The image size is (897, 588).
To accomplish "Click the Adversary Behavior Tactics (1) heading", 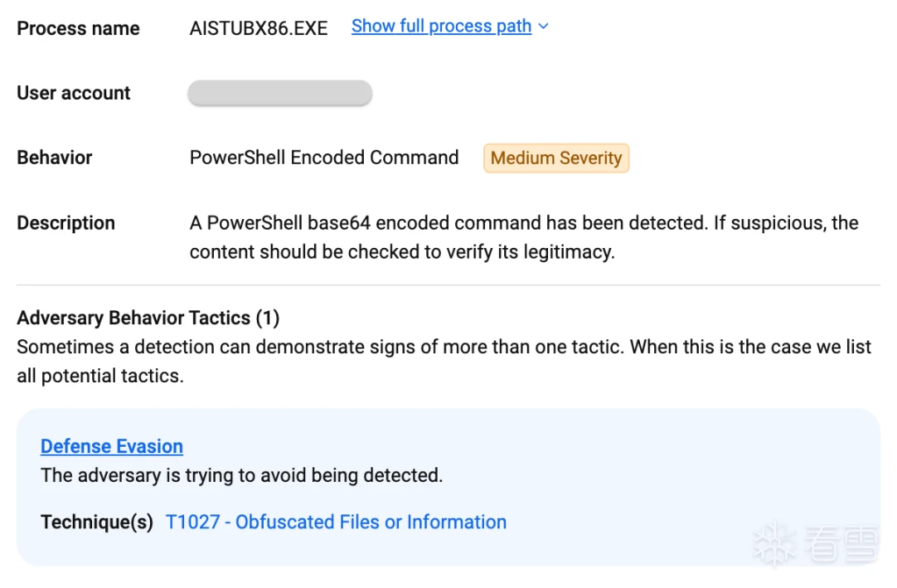I will 148,317.
